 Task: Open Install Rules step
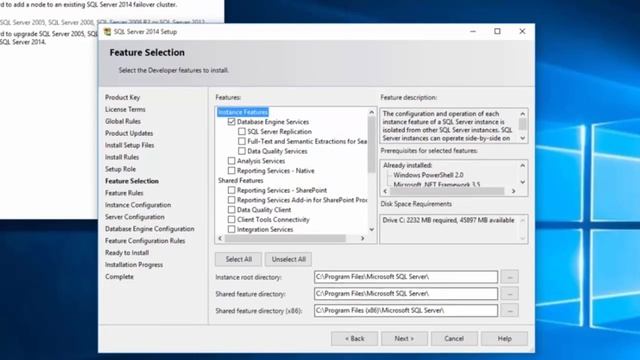click(x=122, y=157)
